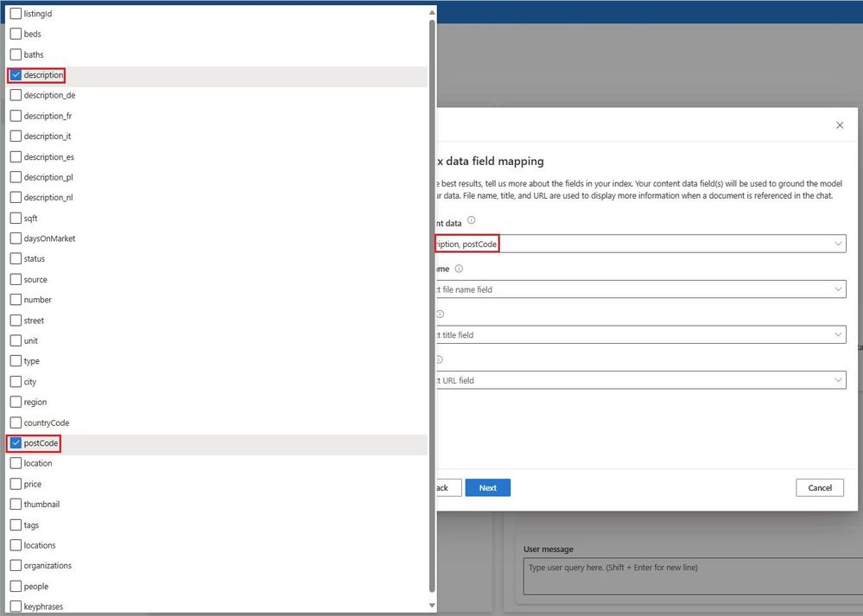Select the keyphrases checkbox
Viewport: 863px width, 616px height.
[x=16, y=606]
